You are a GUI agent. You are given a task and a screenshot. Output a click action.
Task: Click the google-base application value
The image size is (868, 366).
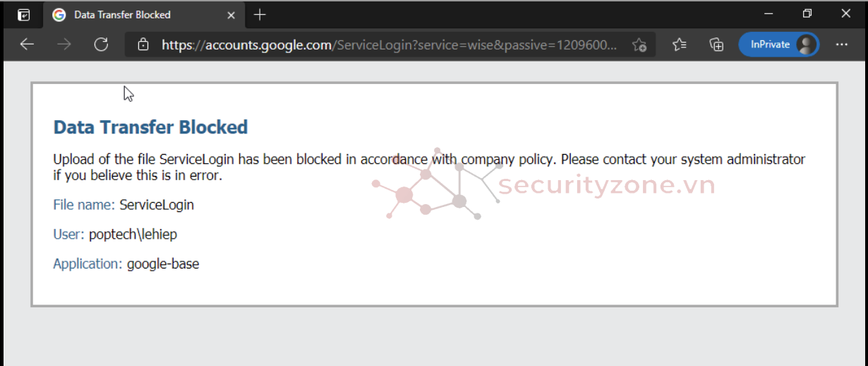(x=163, y=264)
